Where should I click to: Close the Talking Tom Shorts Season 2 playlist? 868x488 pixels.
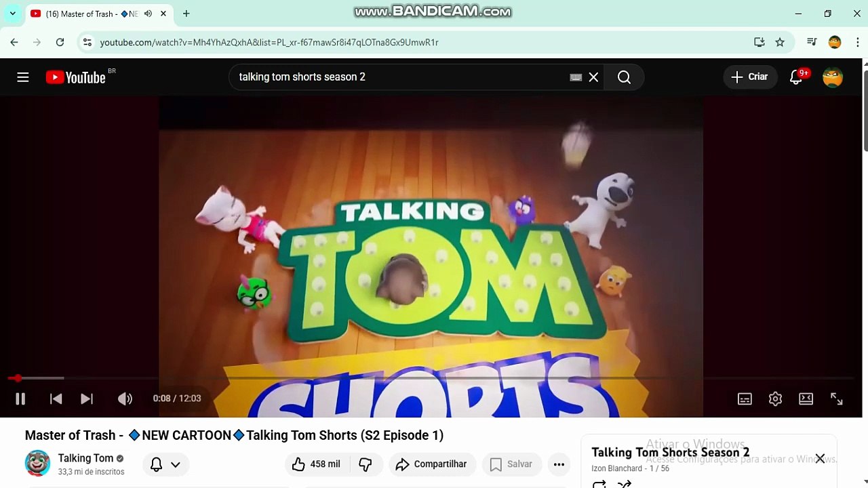[820, 459]
